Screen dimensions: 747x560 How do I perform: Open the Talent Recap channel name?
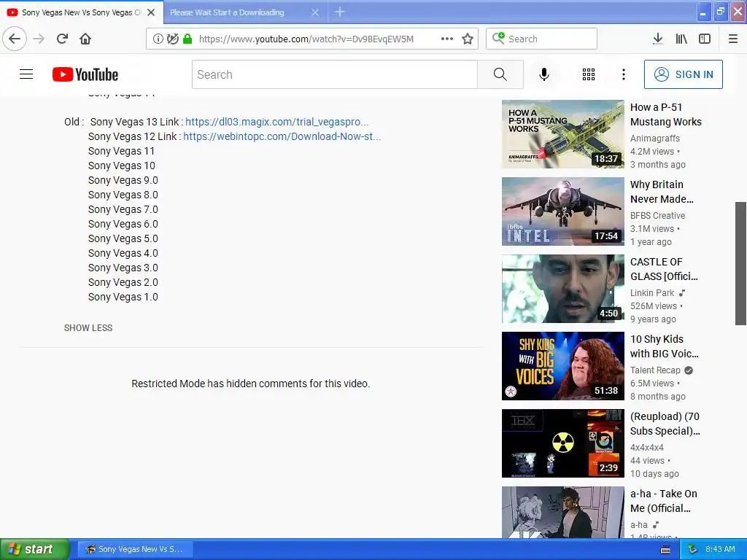tap(655, 370)
